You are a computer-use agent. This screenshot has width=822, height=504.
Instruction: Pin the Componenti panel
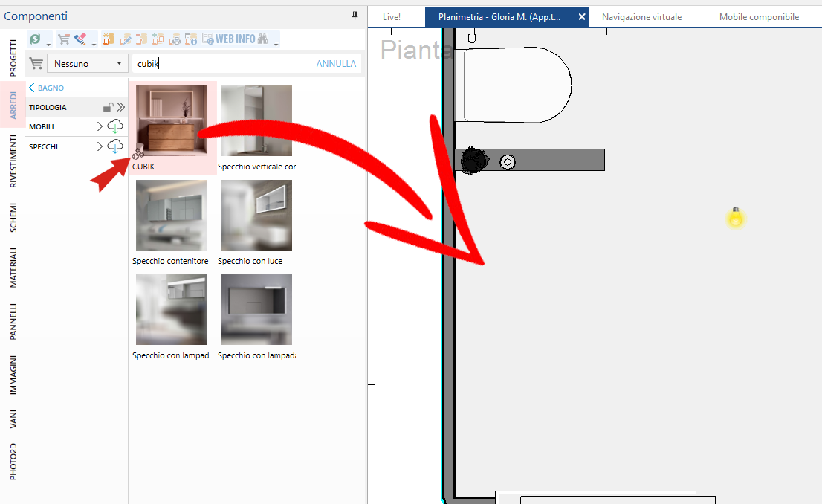pyautogui.click(x=355, y=16)
